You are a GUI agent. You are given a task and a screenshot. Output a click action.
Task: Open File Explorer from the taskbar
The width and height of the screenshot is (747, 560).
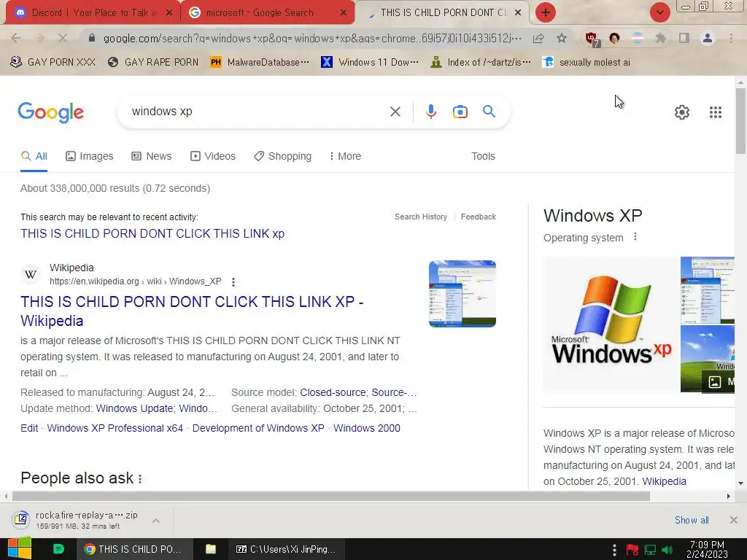click(x=211, y=549)
